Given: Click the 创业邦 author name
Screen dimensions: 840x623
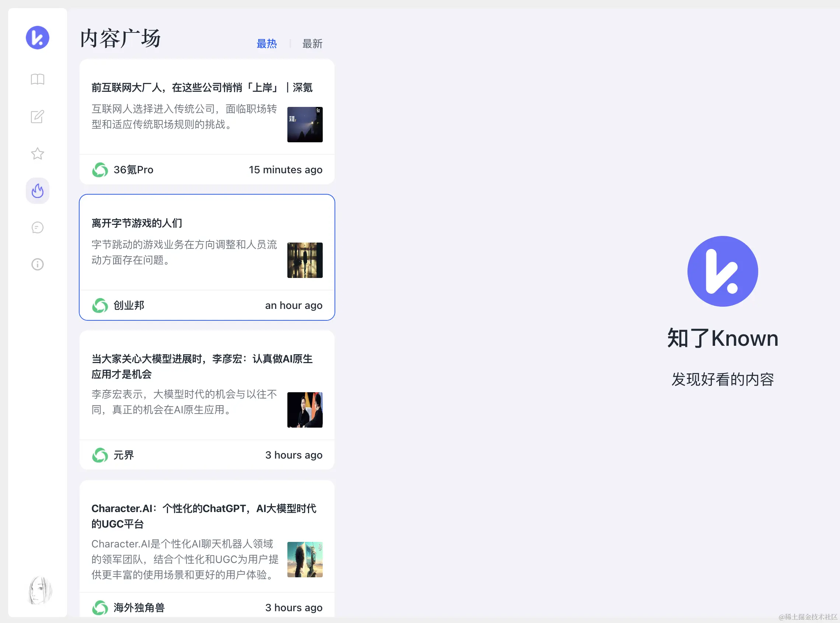Looking at the screenshot, I should [x=129, y=306].
